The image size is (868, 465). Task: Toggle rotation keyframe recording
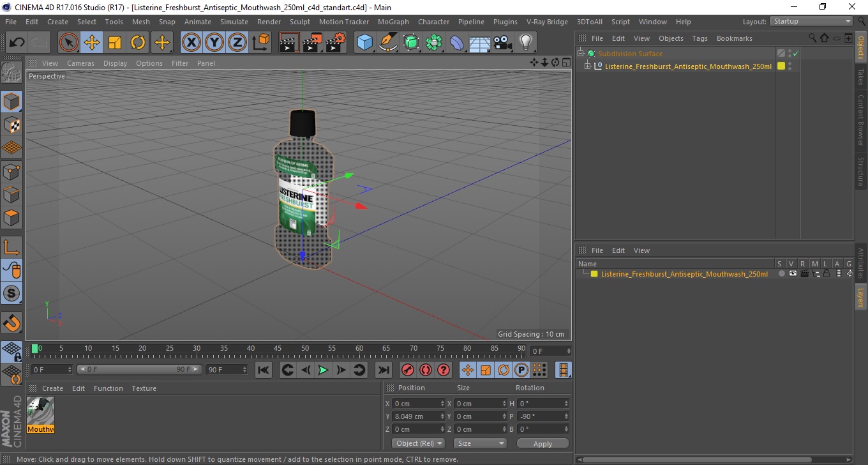point(504,370)
